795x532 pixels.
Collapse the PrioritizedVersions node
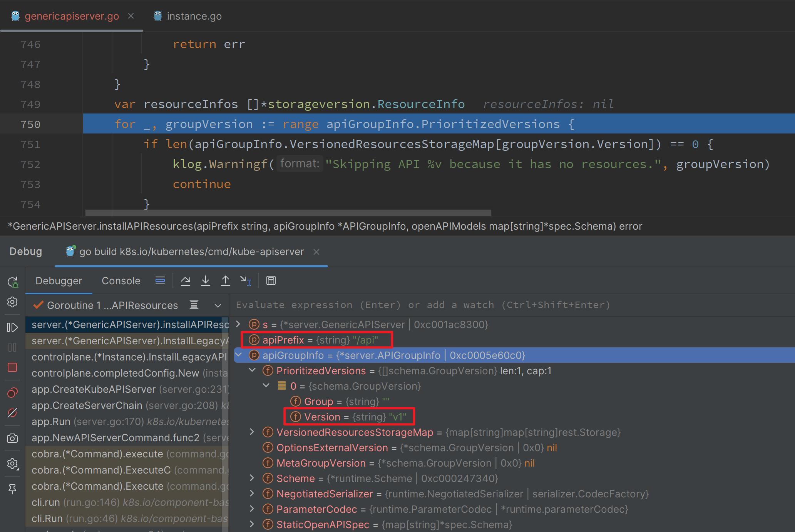click(x=252, y=370)
